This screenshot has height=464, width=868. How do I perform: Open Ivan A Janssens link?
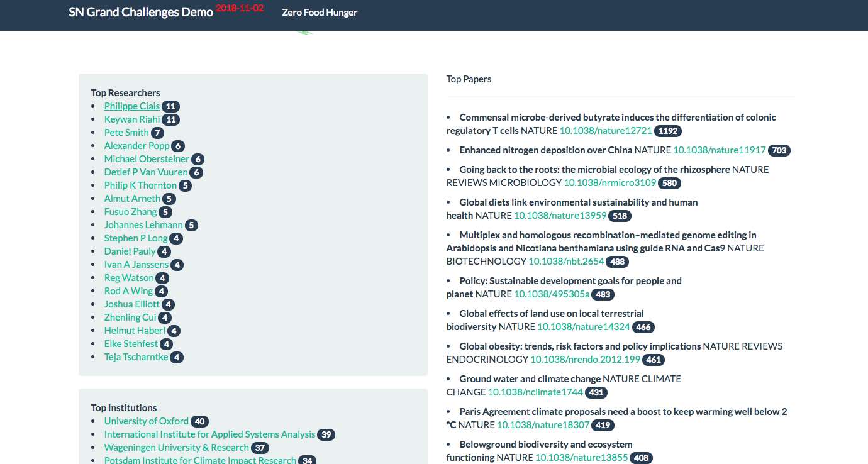(136, 265)
